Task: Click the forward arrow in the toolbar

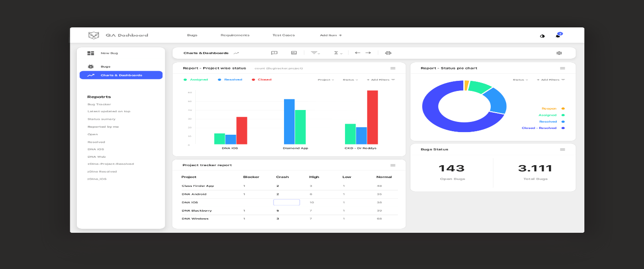Action: pos(368,53)
